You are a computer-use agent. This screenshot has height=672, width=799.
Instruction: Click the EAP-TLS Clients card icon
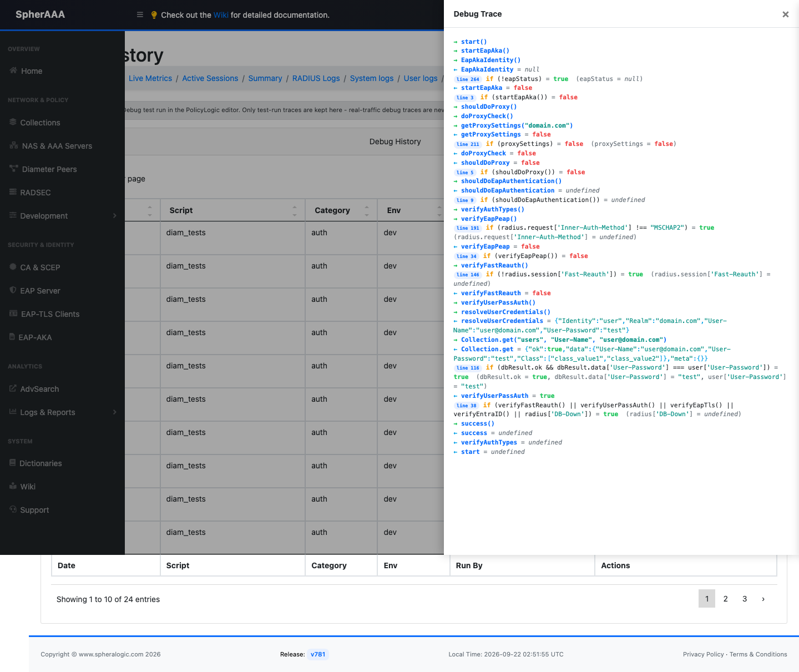tap(13, 314)
